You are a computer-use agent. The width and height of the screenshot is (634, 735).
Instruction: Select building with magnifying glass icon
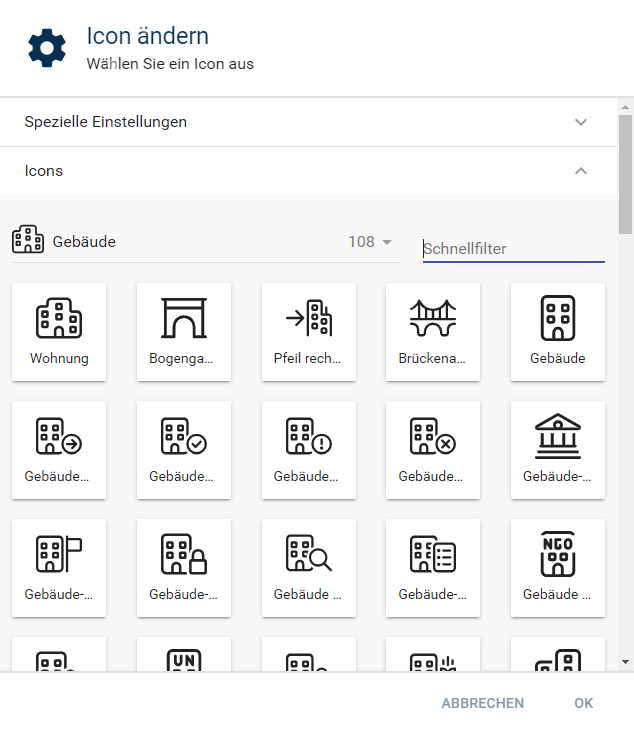pos(308,567)
